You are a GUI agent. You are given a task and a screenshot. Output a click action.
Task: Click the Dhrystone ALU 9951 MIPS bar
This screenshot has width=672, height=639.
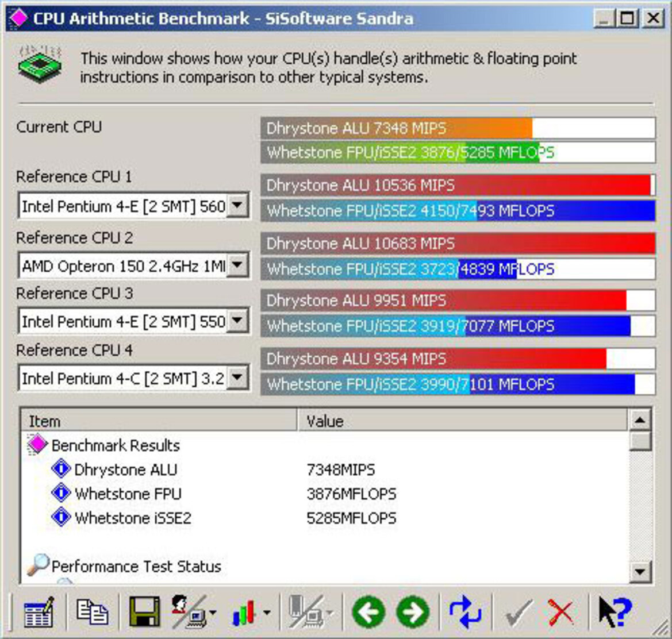click(x=458, y=300)
